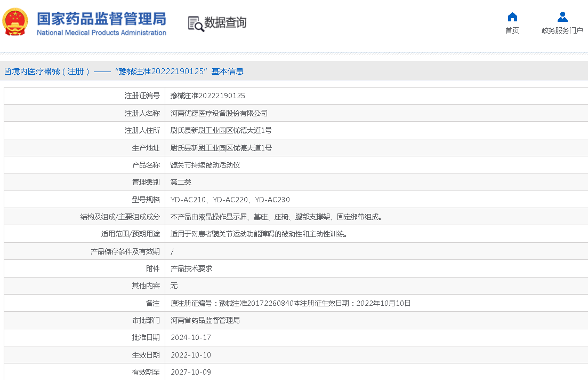Click the approval date 2024-10-17 value
This screenshot has height=380, width=588.
tap(191, 338)
